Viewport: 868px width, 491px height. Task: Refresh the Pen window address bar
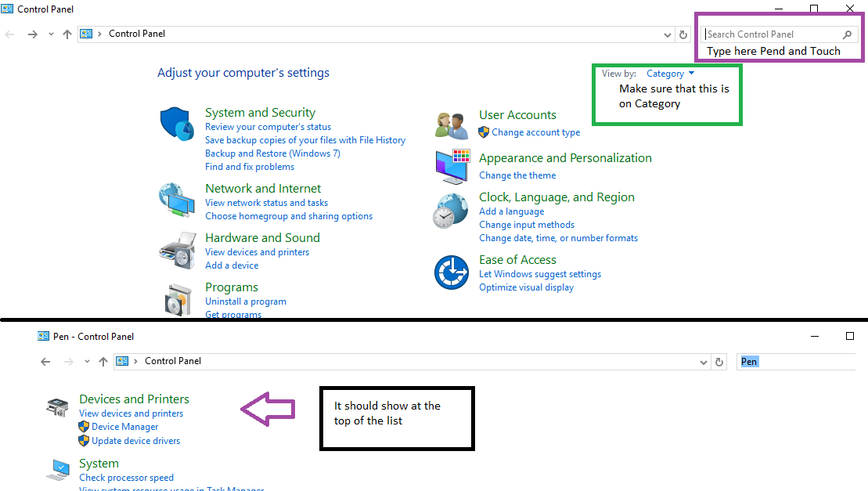[719, 362]
